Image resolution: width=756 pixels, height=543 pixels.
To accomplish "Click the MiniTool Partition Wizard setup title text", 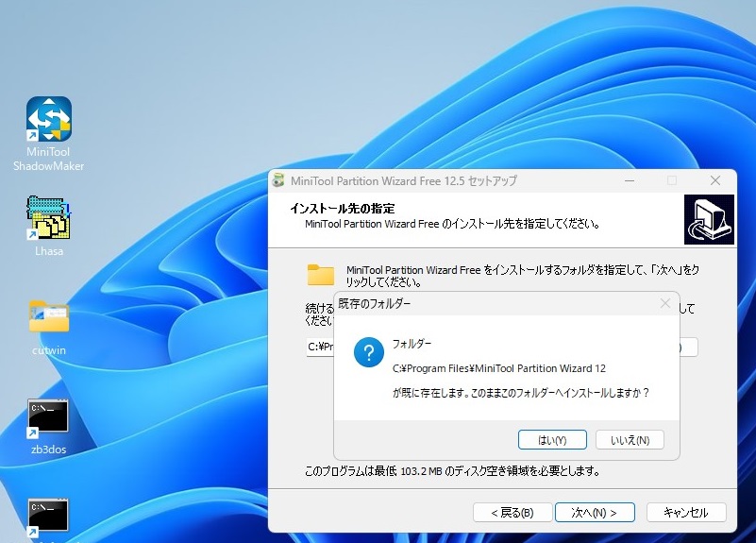I will (x=404, y=180).
